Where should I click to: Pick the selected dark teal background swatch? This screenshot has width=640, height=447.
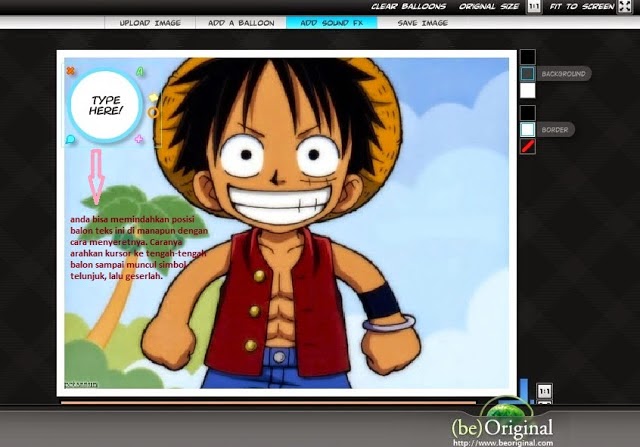527,73
